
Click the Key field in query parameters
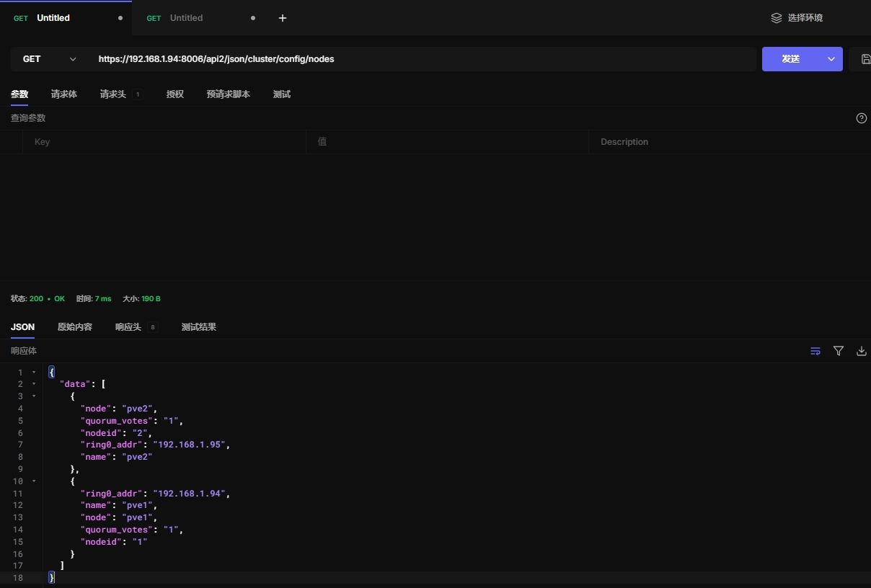(x=166, y=142)
